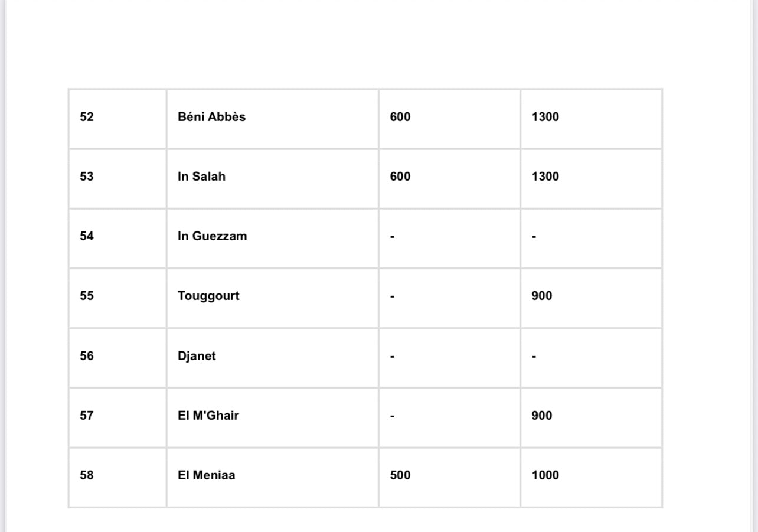The image size is (758, 532).
Task: Select 1000 in the El Meniaa row
Action: click(x=545, y=475)
